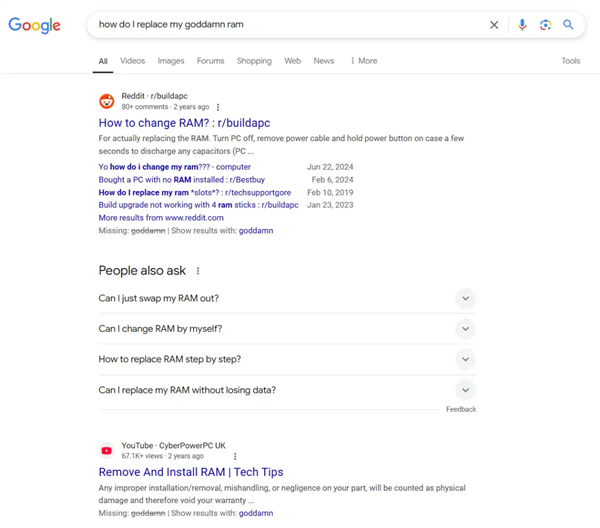
Task: Open the Tools menu
Action: click(570, 61)
